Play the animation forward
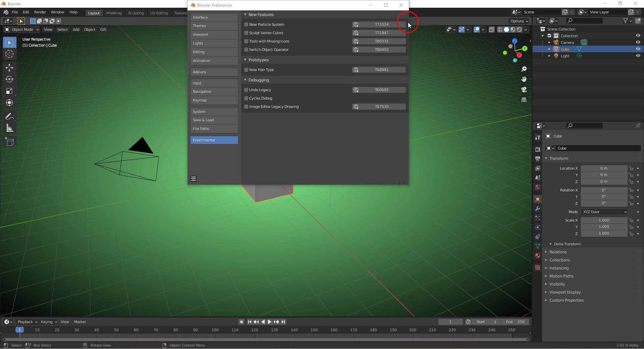The image size is (644, 349). click(x=270, y=322)
